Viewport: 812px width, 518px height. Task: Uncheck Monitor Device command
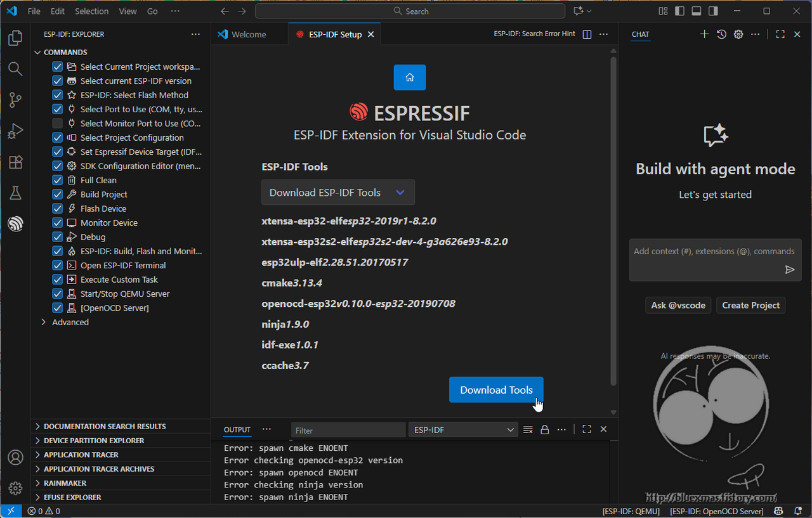pos(58,223)
